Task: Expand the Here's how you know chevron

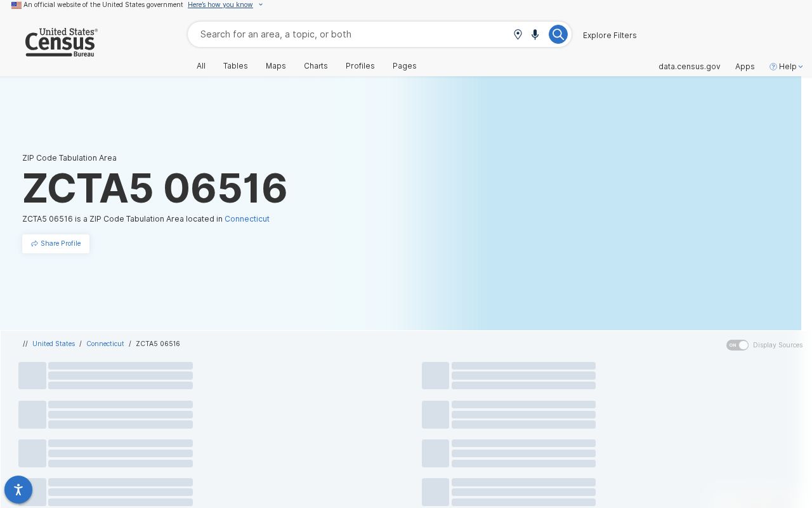Action: 260,5
